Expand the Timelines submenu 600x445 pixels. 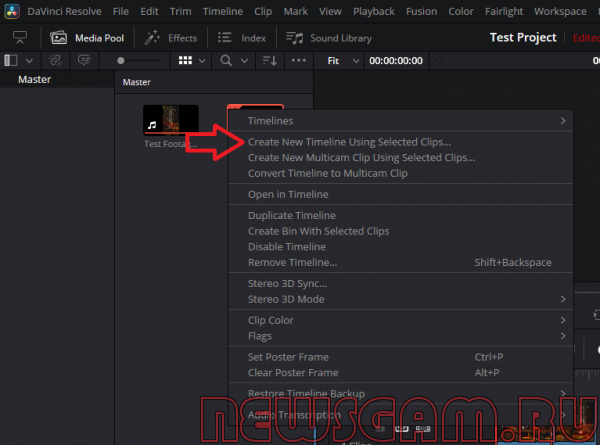[x=401, y=121]
